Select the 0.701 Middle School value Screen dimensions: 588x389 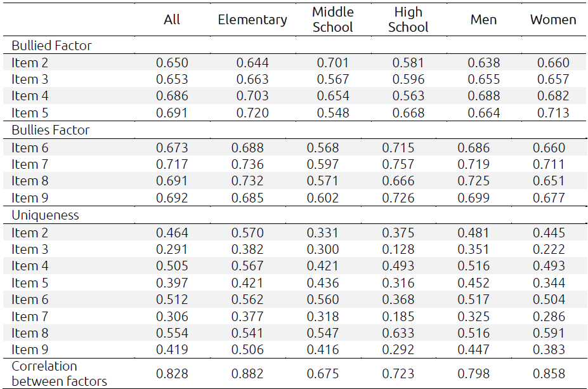(333, 63)
